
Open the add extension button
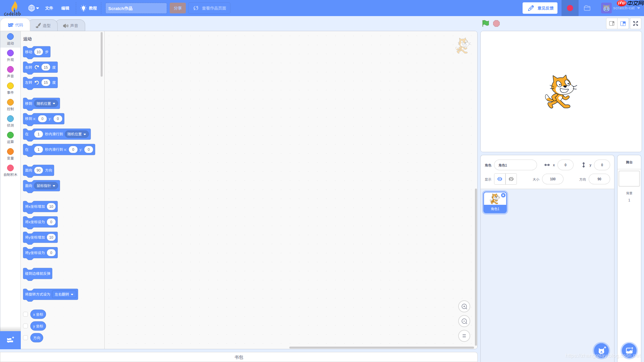pos(10,340)
